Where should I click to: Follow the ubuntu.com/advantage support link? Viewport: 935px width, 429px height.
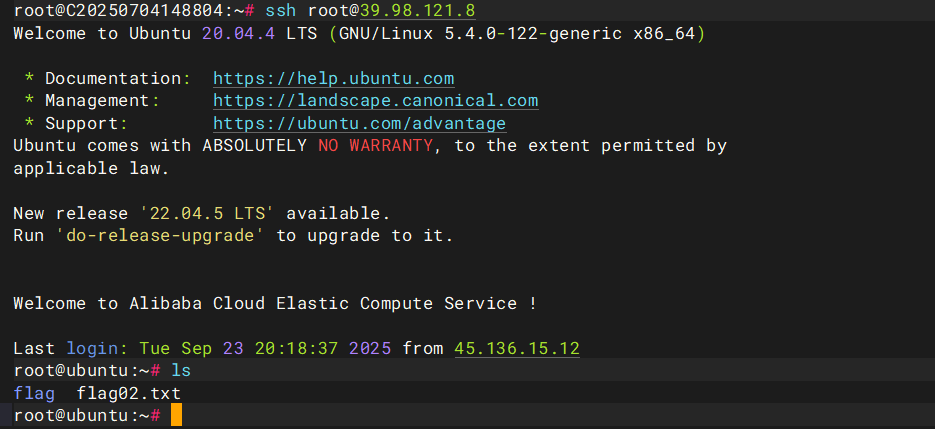point(359,124)
